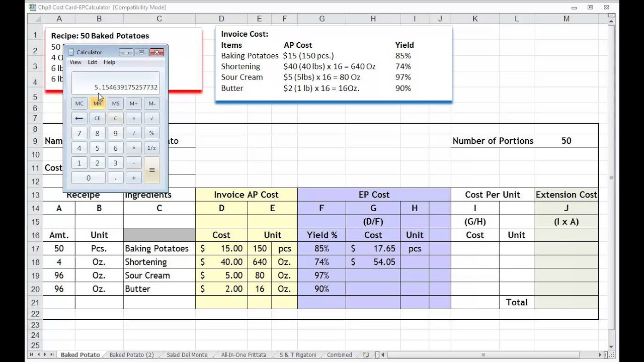
Task: Select the Extension Cost header cell
Action: pos(567,195)
